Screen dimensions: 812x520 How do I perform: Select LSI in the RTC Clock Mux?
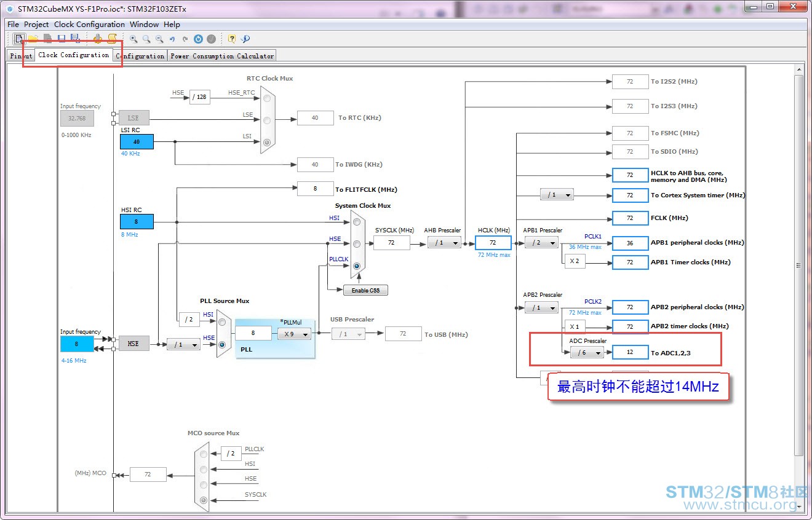(x=266, y=142)
